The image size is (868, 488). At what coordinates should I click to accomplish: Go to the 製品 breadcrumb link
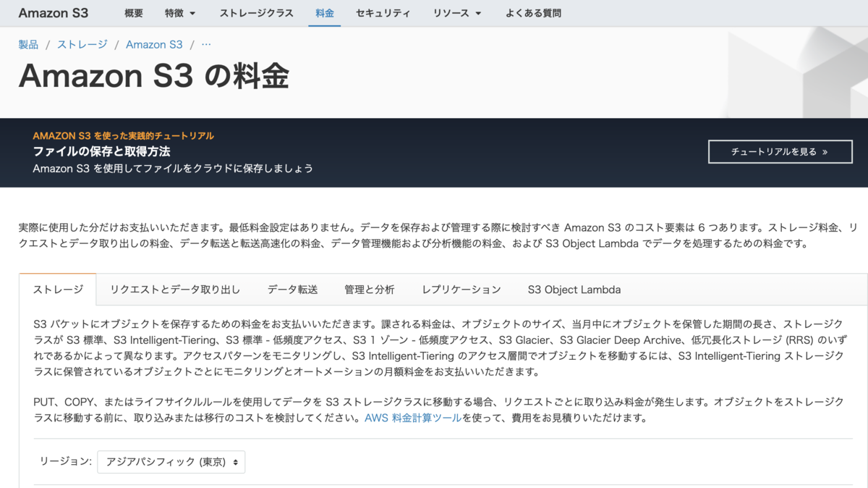(28, 44)
